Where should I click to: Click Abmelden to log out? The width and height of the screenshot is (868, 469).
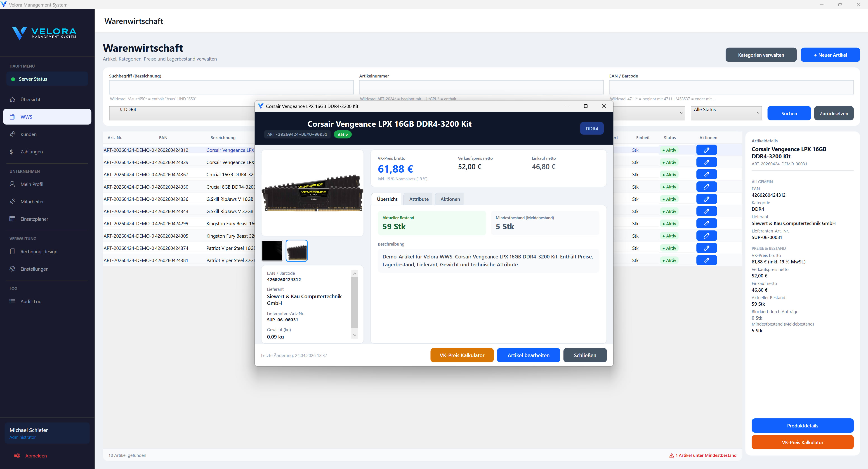tap(36, 455)
